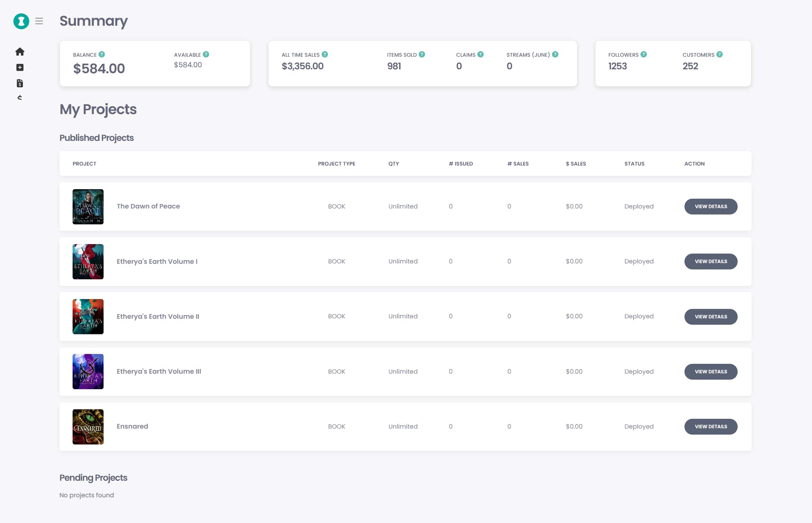This screenshot has height=523, width=812.
Task: Show help for Customers
Action: click(720, 54)
